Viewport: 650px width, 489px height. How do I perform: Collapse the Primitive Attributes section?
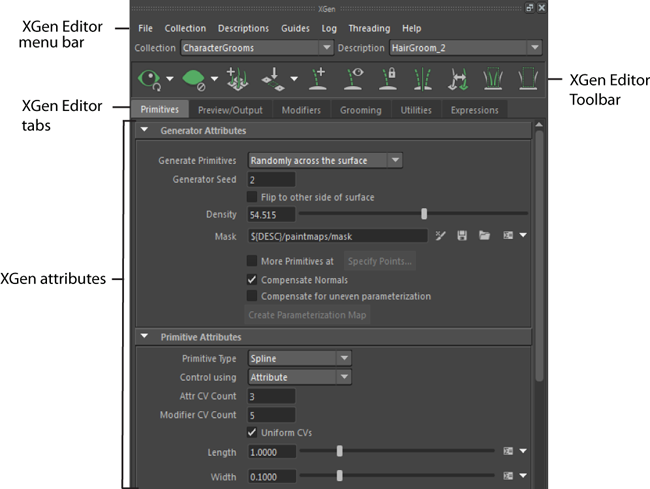tap(144, 336)
